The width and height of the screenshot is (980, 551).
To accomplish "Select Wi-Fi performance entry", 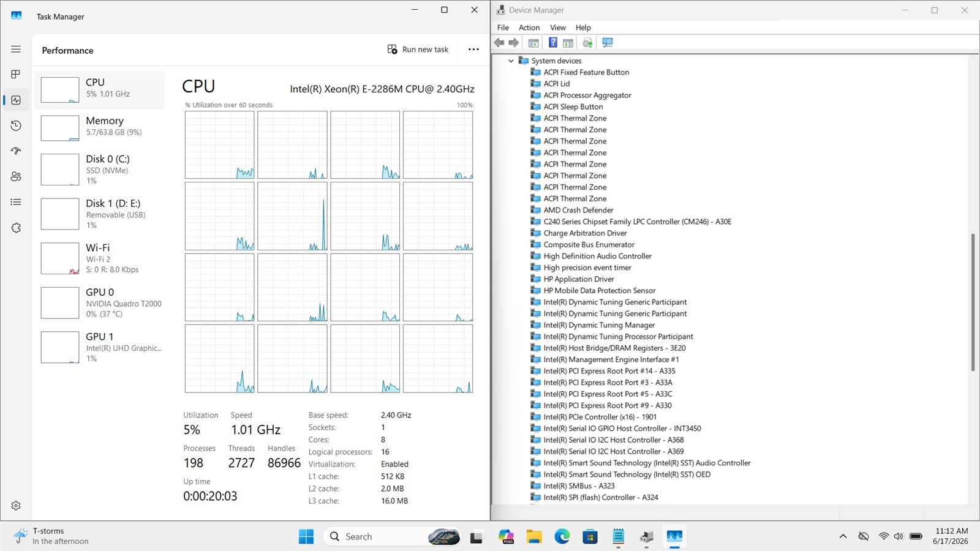I will [99, 258].
